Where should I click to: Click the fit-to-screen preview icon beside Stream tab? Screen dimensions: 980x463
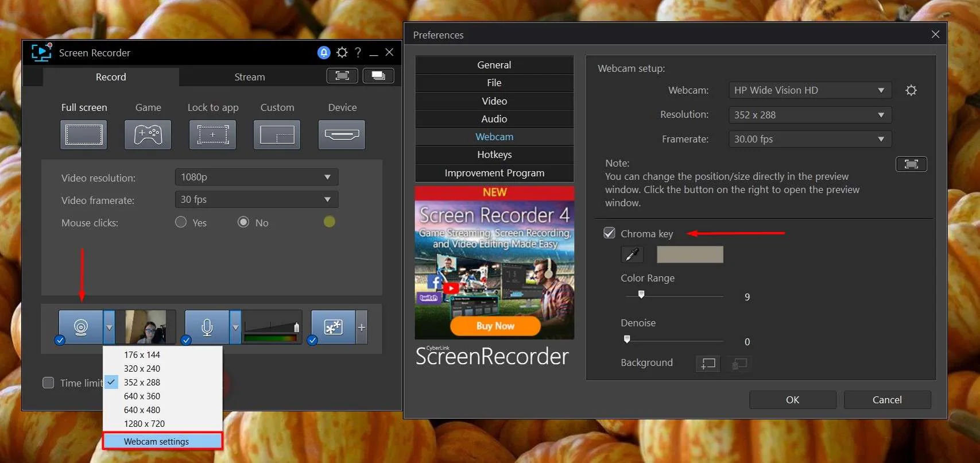tap(342, 76)
